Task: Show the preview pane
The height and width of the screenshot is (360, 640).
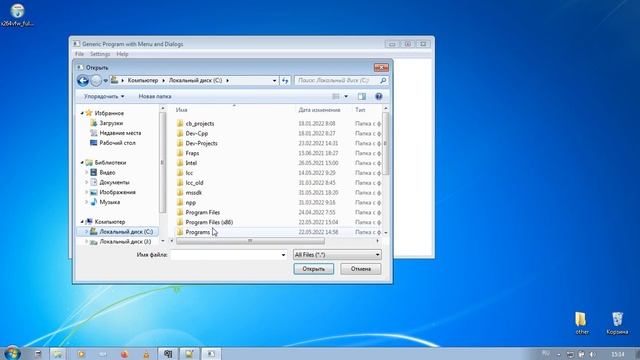Action: click(x=362, y=96)
